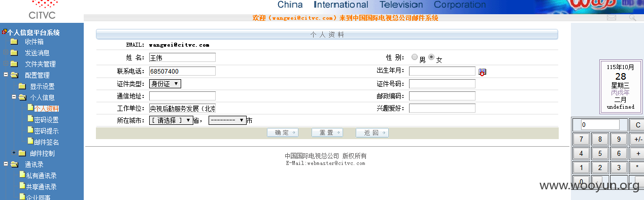Image resolution: width=644 pixels, height=200 pixels.
Task: Click the 邮件控制 folder icon
Action: pos(22,153)
